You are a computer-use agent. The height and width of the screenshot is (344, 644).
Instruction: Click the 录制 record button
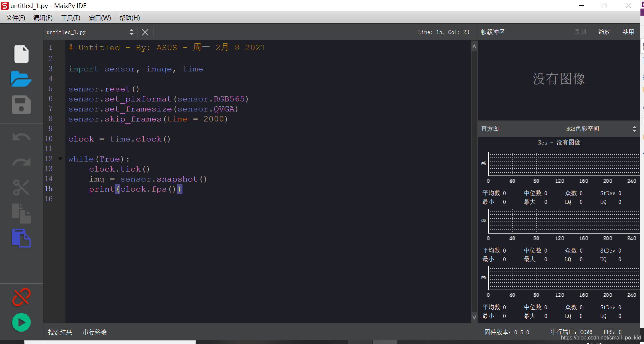point(580,32)
